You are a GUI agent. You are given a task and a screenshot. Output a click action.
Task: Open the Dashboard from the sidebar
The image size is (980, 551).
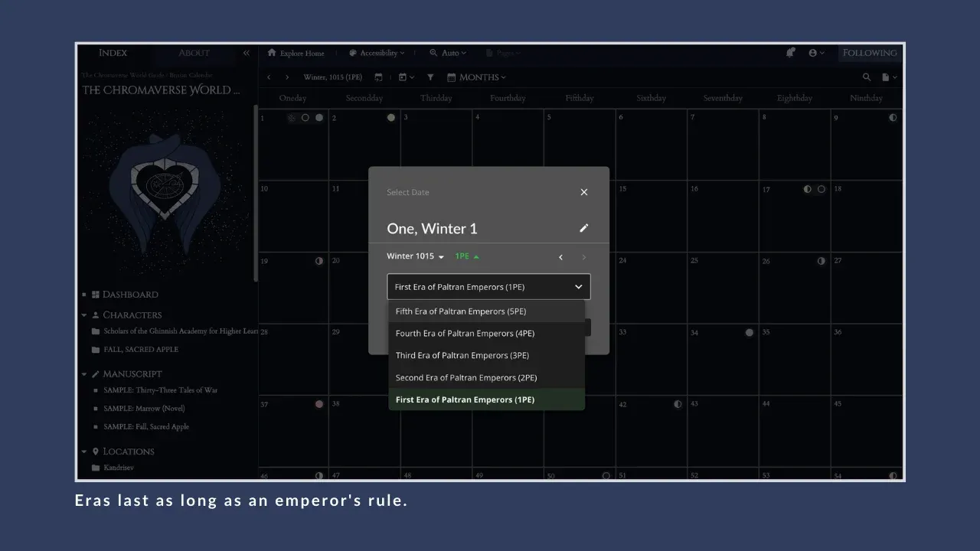129,294
